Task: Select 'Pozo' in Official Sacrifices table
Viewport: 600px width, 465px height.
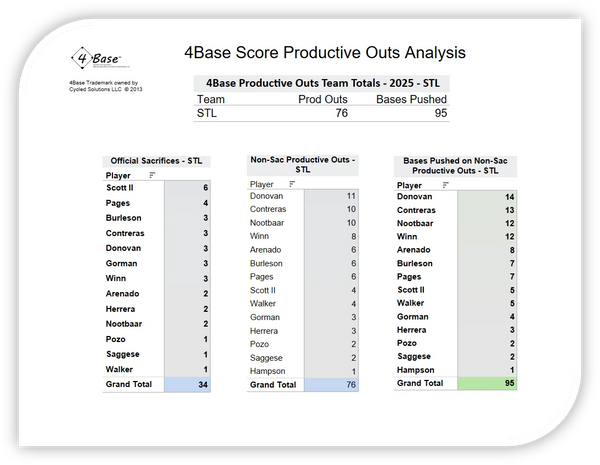Action: tap(116, 339)
